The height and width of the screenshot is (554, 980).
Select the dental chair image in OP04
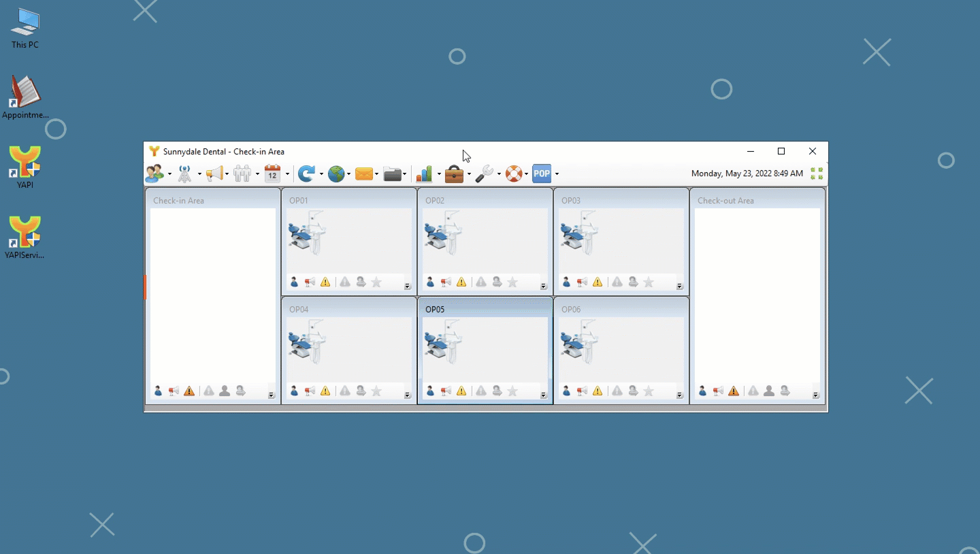[x=308, y=342]
